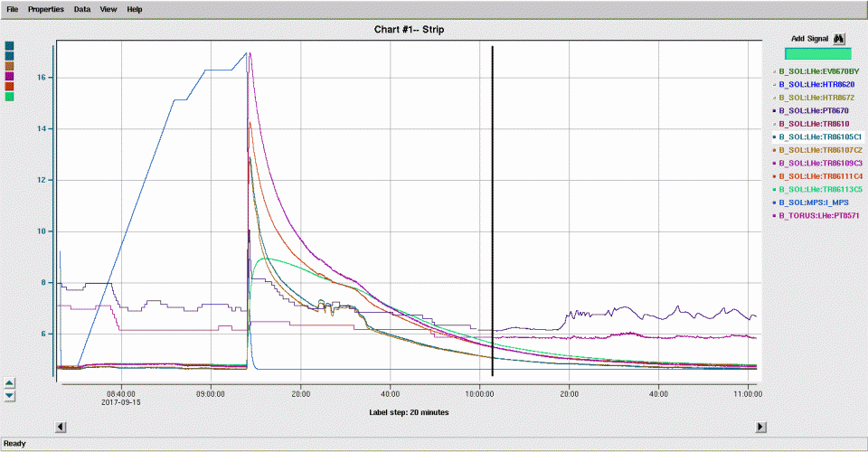Click the up arrow below the Y axis

click(x=9, y=382)
